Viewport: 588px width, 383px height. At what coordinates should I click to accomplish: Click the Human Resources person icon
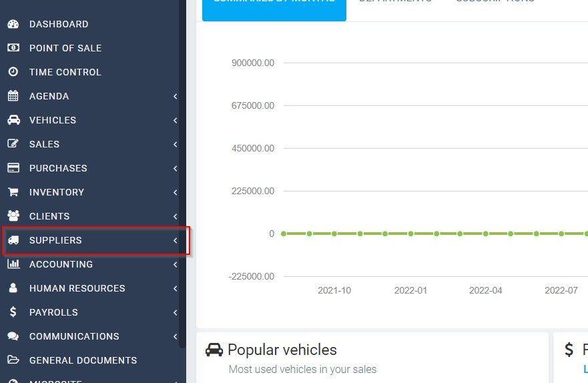(13, 288)
